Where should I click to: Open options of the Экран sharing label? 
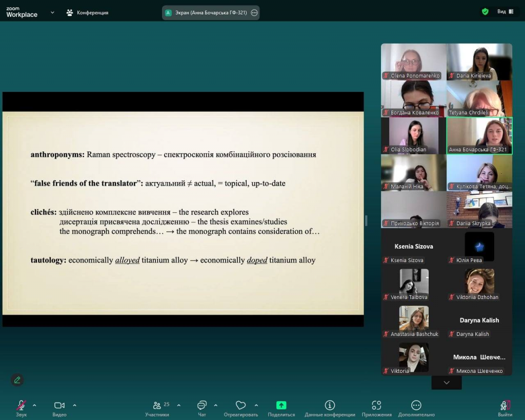point(254,13)
